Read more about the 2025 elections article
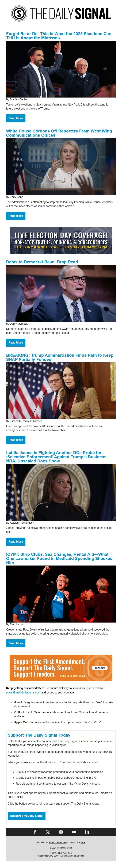 pos(16,118)
